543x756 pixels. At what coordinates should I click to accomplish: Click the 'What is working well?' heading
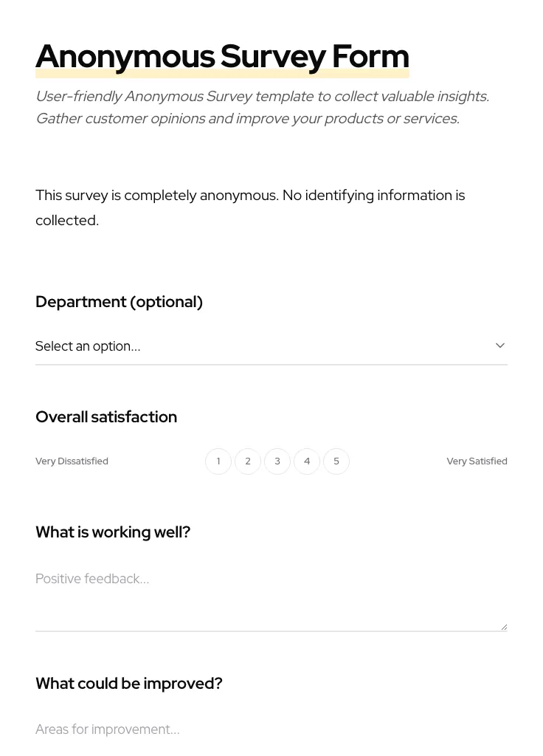pyautogui.click(x=113, y=532)
